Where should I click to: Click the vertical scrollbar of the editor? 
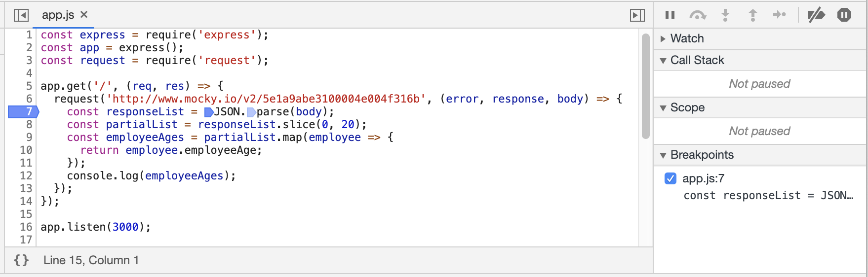click(645, 86)
